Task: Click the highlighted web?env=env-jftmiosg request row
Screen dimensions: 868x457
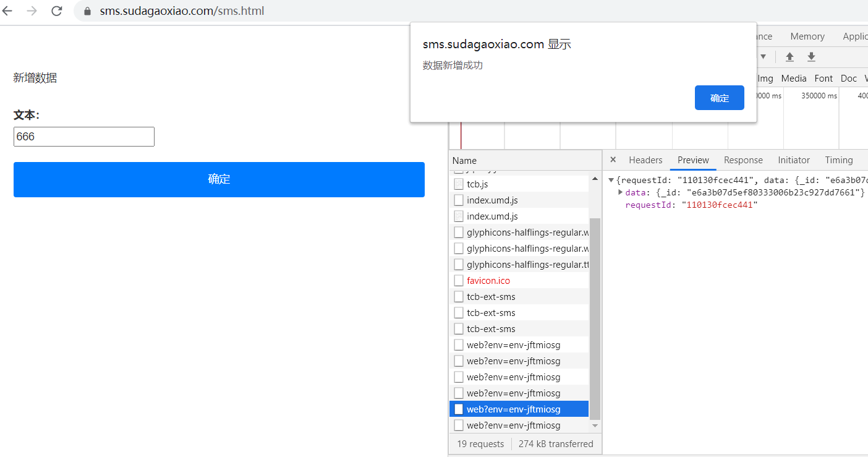Action: coord(519,409)
